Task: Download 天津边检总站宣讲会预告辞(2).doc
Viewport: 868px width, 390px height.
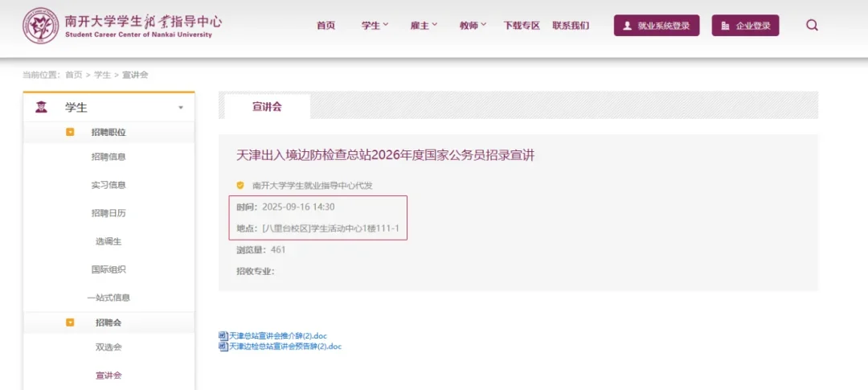Action: (285, 347)
